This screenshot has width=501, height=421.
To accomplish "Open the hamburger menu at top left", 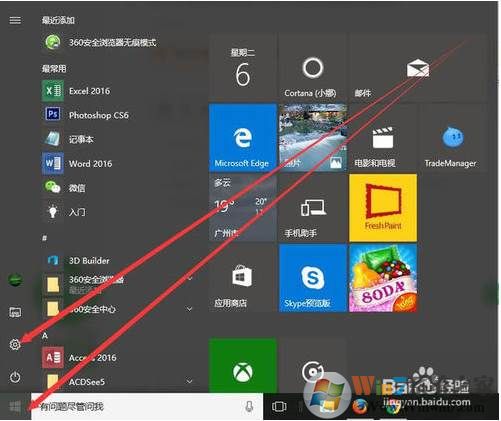I will click(x=15, y=21).
